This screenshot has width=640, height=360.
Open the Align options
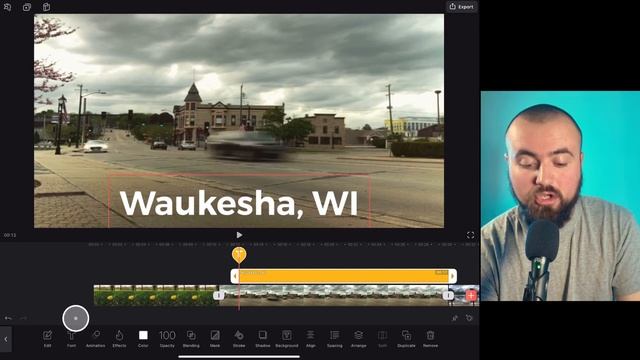(311, 339)
